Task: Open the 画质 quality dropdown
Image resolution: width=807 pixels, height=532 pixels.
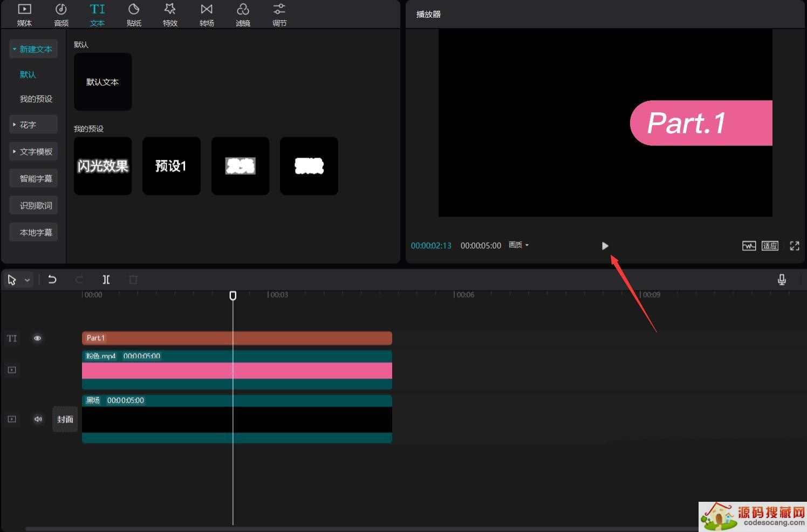Action: point(518,245)
